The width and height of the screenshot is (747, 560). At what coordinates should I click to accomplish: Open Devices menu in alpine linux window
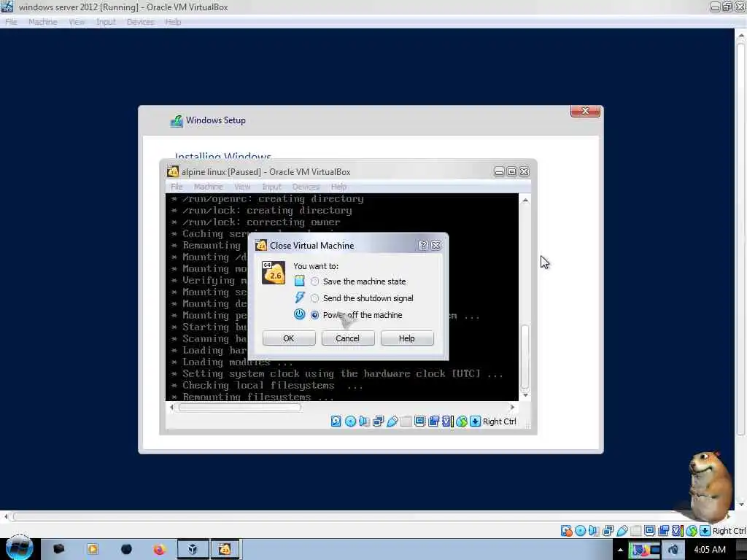tap(306, 187)
